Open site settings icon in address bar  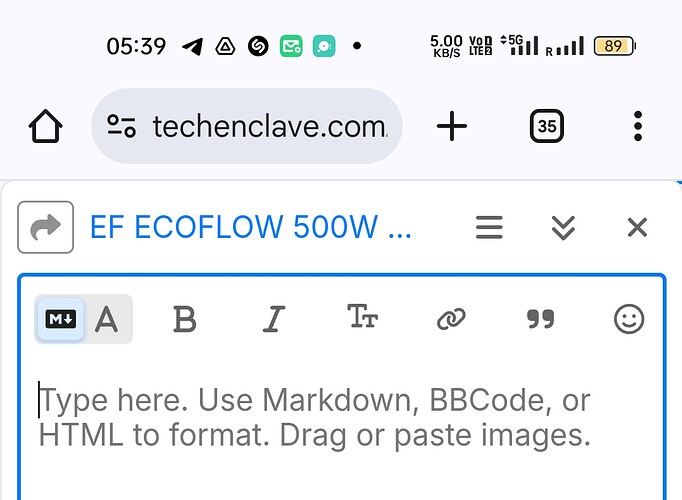click(x=121, y=126)
